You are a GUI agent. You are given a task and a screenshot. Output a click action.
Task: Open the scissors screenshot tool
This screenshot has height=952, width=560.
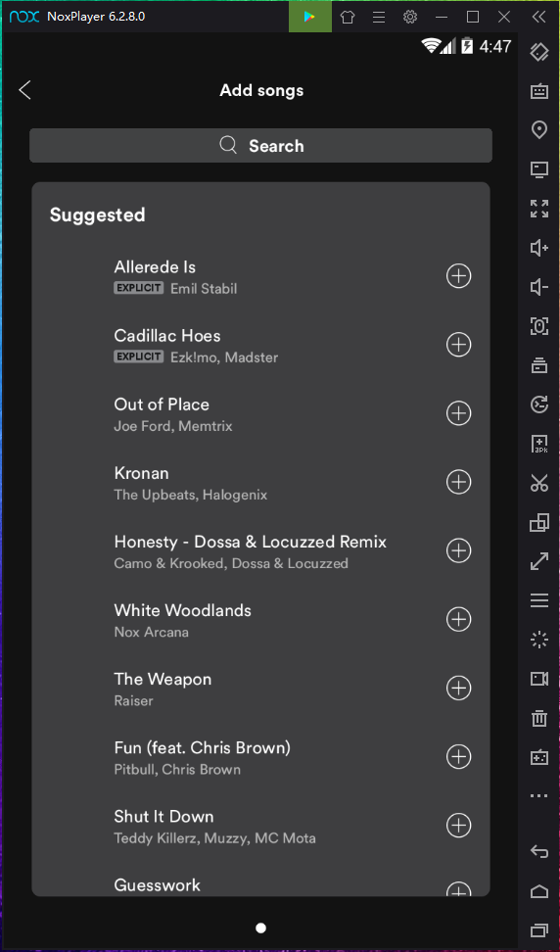[x=538, y=483]
